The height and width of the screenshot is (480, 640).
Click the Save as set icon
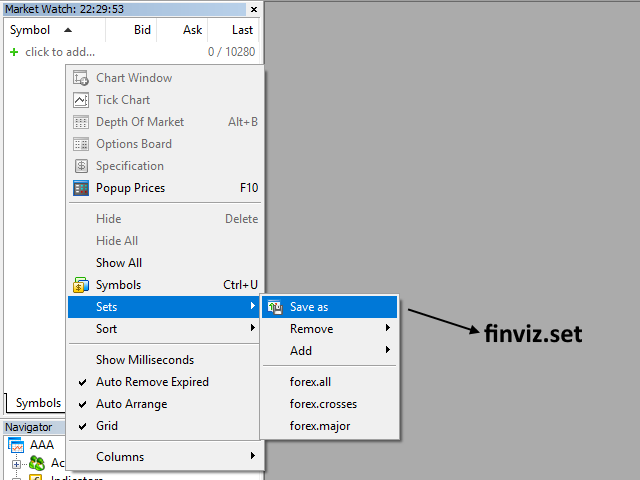pyautogui.click(x=274, y=307)
